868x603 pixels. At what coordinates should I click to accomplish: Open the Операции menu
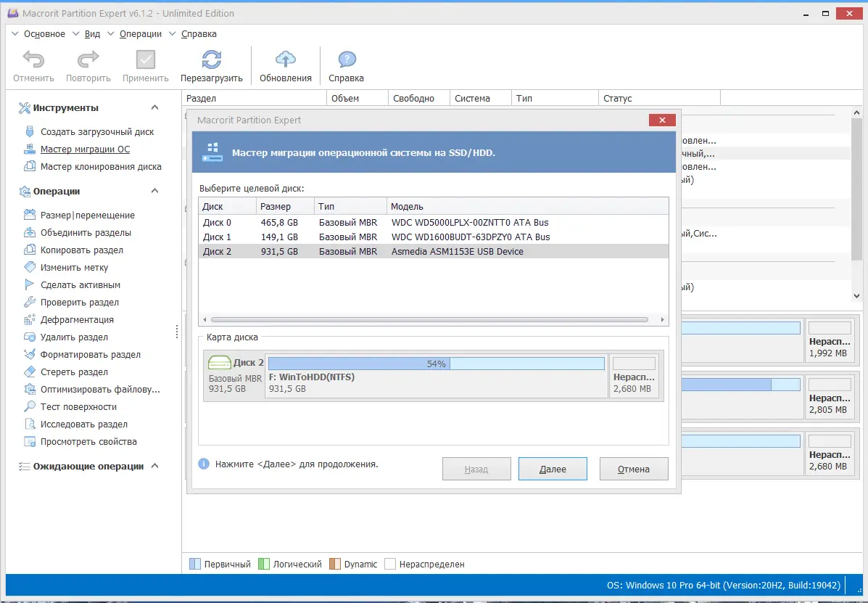(x=141, y=34)
